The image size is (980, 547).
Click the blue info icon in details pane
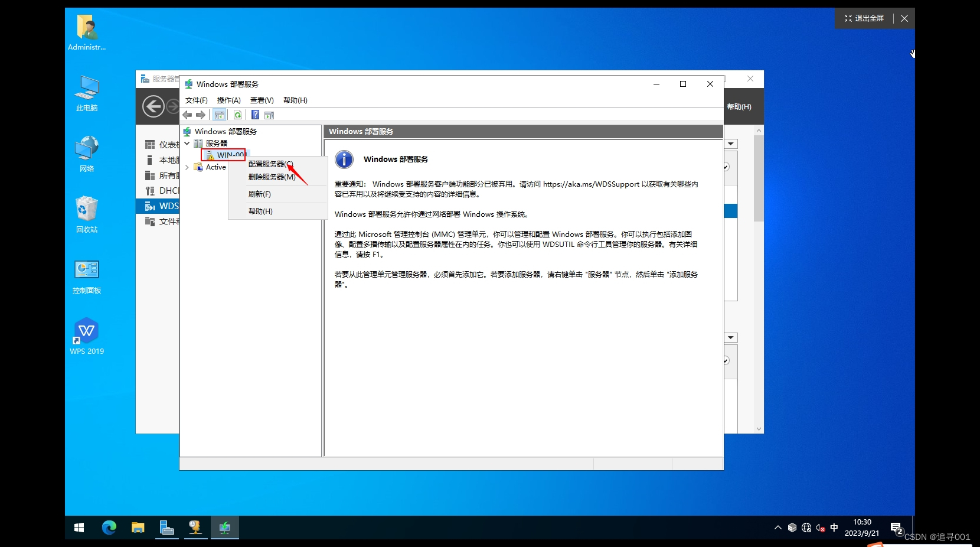click(344, 159)
